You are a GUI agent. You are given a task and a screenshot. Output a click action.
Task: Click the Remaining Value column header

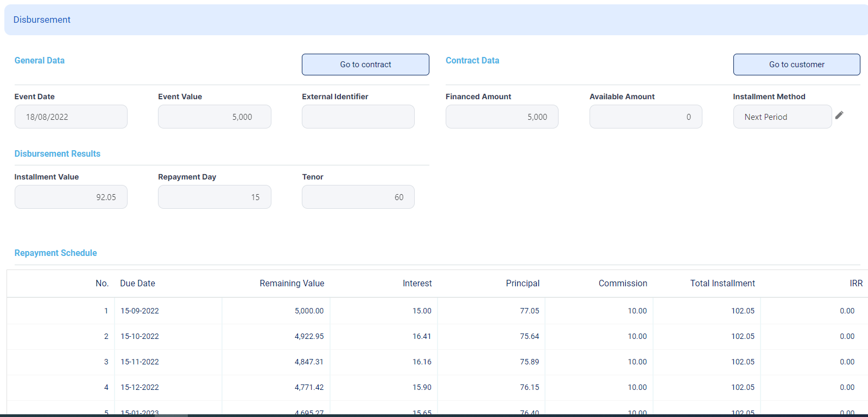[x=292, y=283]
